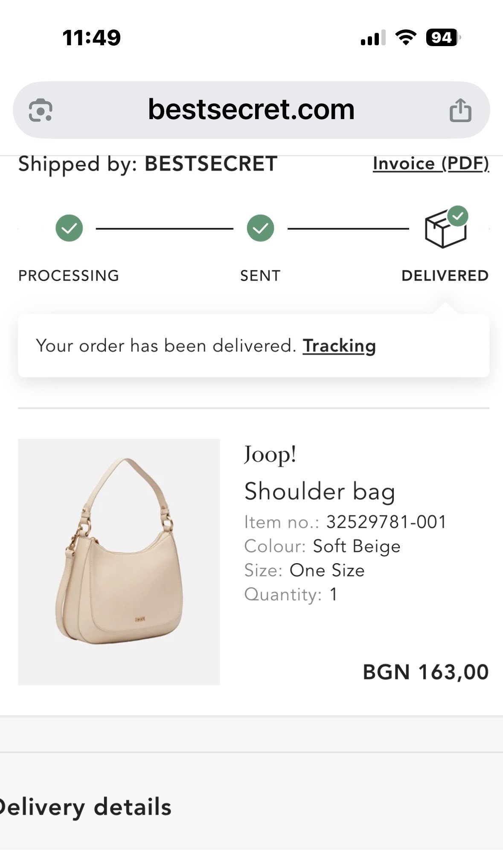Tap the BGN 163,00 price

(x=425, y=672)
